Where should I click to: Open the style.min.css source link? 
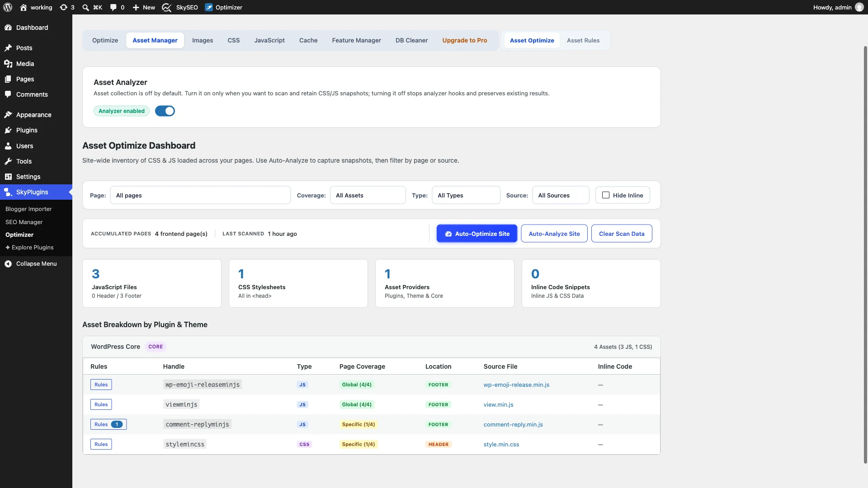pyautogui.click(x=501, y=445)
